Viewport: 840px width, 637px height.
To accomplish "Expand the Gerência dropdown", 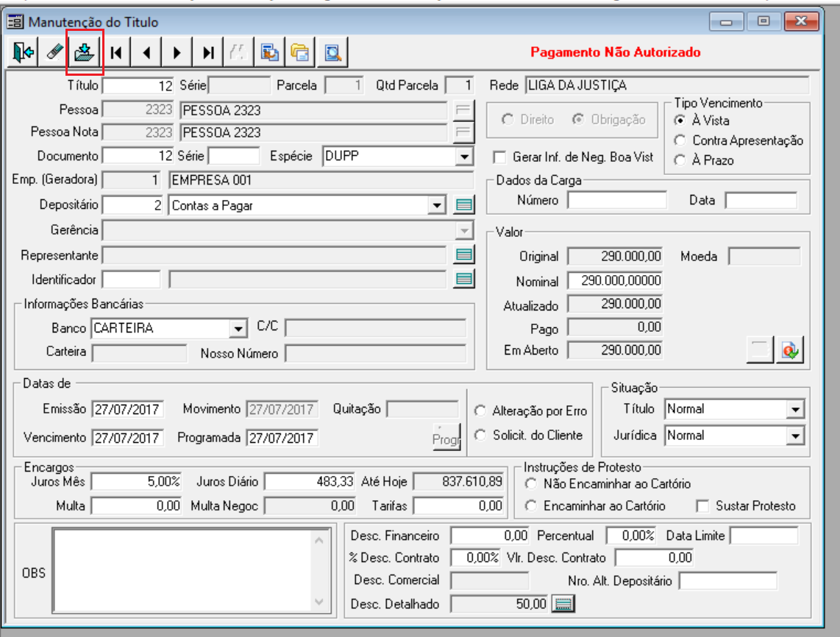I will 464,231.
